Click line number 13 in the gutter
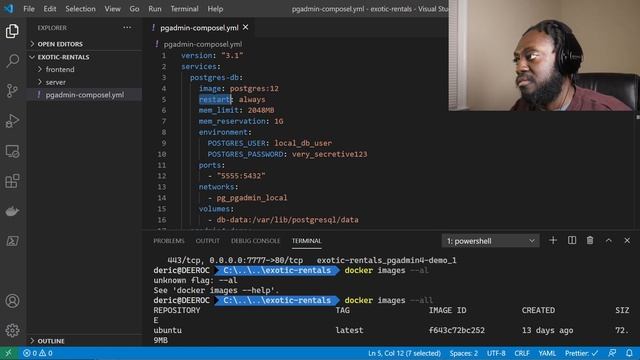The image size is (640, 360). point(162,187)
